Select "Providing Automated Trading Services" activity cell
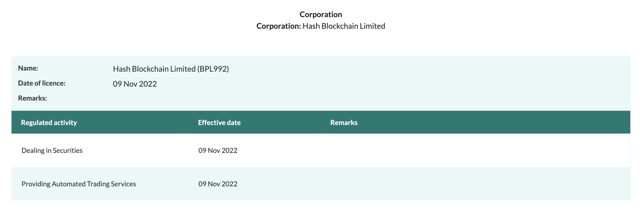 click(79, 184)
